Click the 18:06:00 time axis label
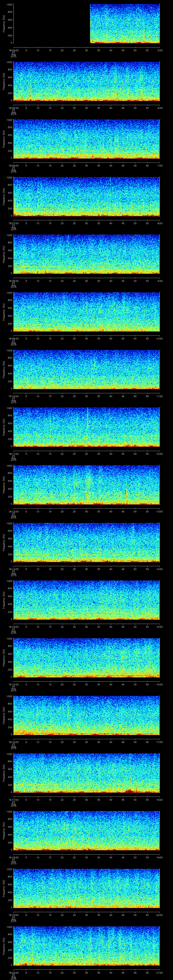 click(13, 166)
